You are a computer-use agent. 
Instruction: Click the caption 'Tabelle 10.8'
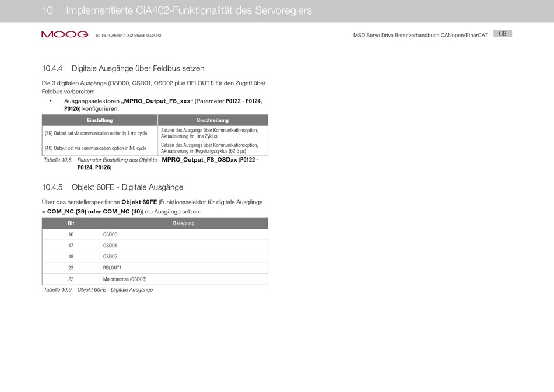point(58,160)
